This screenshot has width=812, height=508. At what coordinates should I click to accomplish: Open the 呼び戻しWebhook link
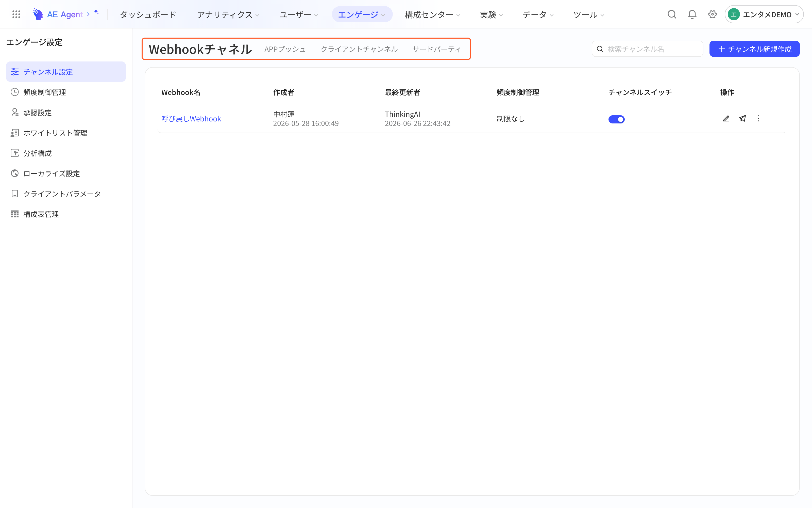(191, 119)
